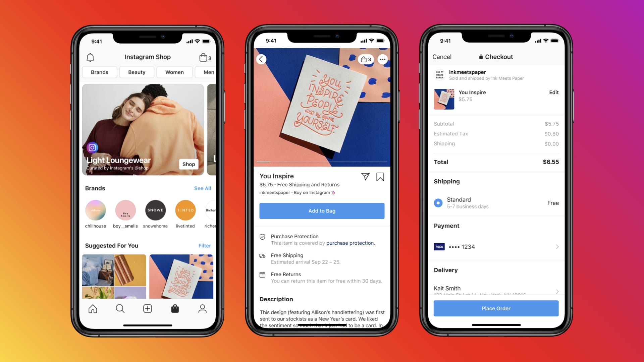Tap the search icon in bottom navigation
644x362 pixels.
(119, 308)
